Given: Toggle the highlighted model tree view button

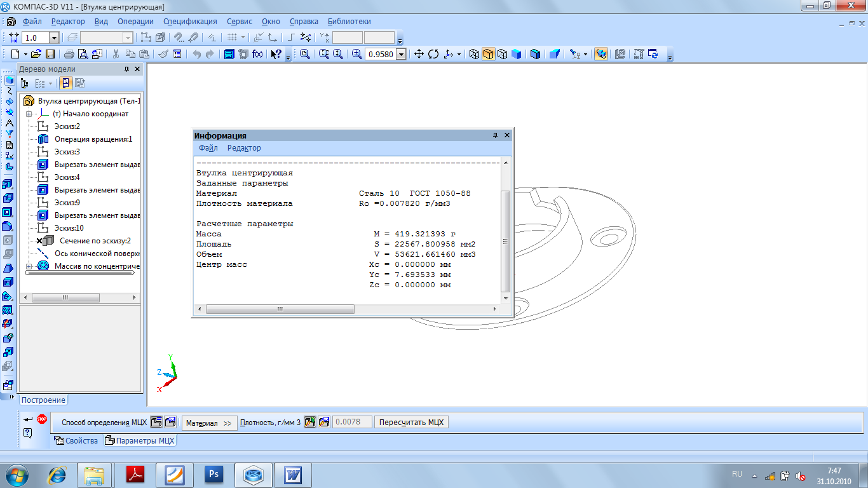Looking at the screenshot, I should 66,83.
